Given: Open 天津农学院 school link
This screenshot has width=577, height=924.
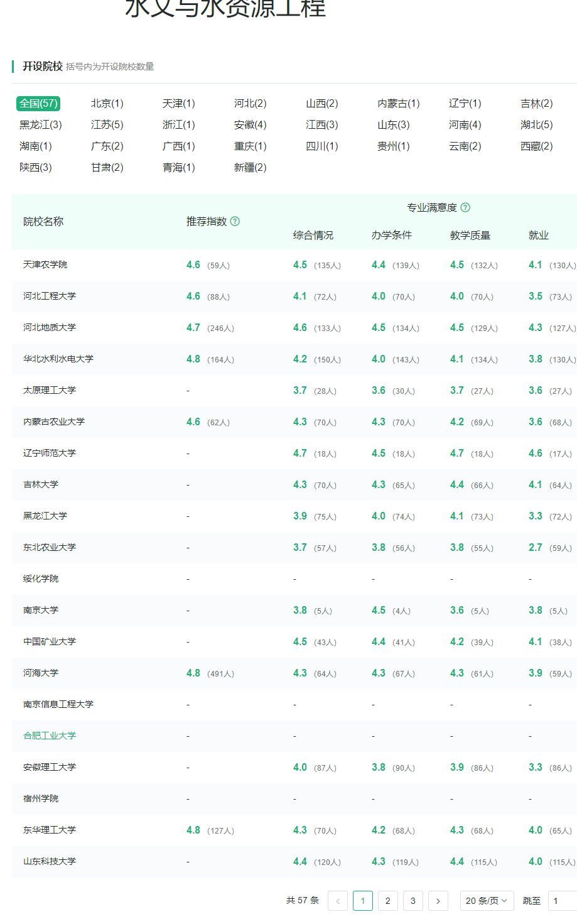Looking at the screenshot, I should [x=45, y=264].
